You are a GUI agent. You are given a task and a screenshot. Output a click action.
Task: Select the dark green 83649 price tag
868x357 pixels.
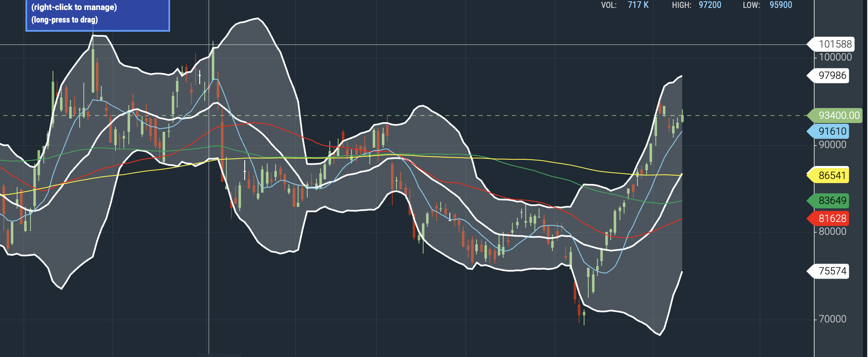[832, 201]
